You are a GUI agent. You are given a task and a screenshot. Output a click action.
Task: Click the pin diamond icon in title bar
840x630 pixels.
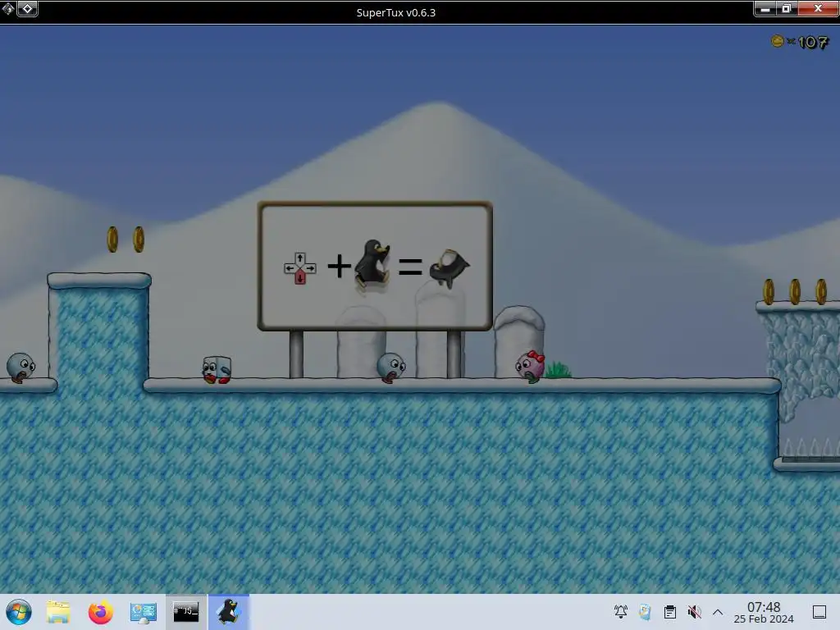pyautogui.click(x=27, y=8)
